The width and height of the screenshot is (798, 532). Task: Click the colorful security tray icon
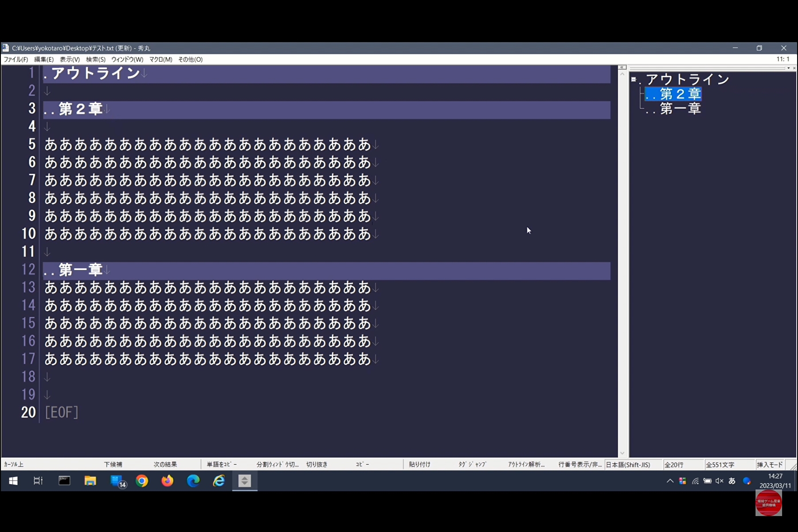tap(683, 481)
